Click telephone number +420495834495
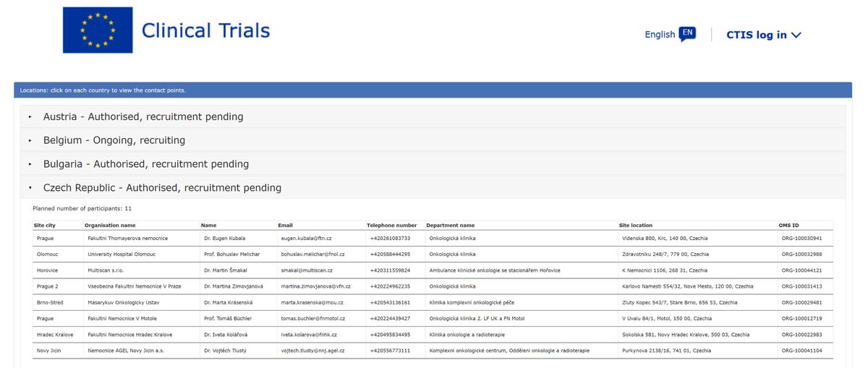The image size is (868, 368). pos(390,334)
